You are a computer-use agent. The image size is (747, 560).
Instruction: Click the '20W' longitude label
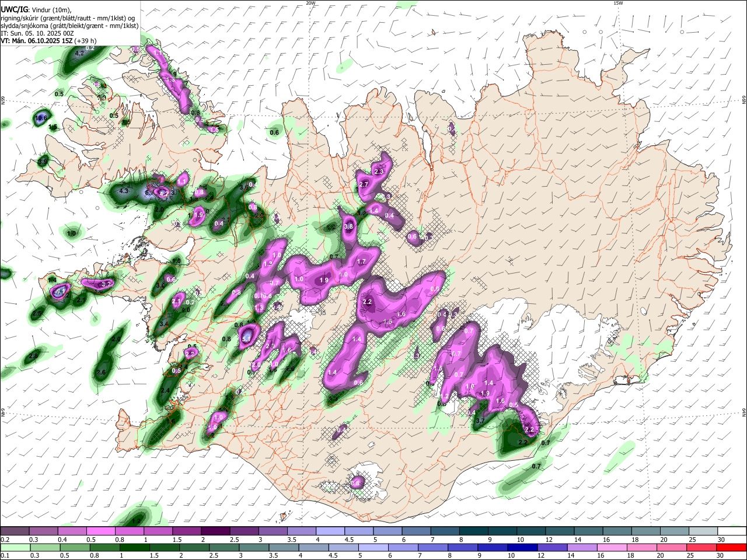pos(310,3)
